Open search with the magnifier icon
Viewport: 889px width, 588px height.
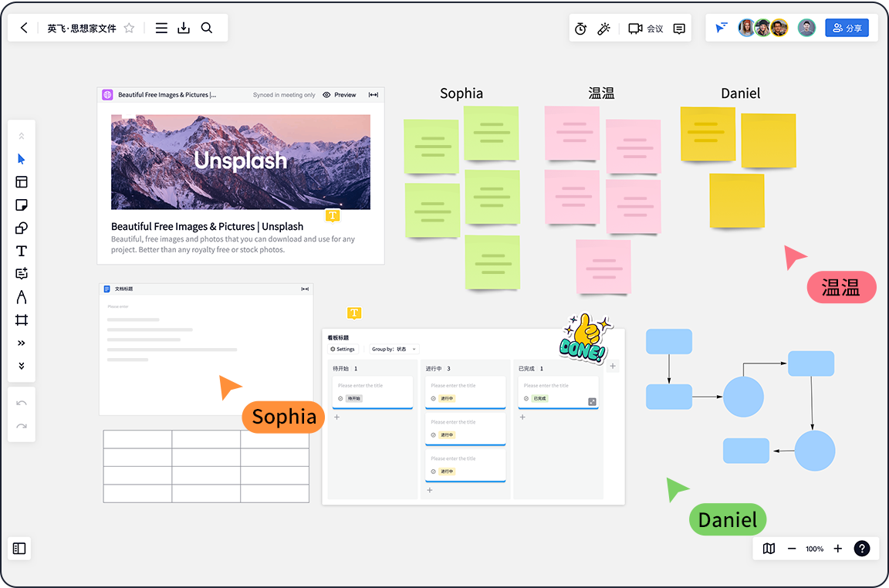[x=207, y=28]
